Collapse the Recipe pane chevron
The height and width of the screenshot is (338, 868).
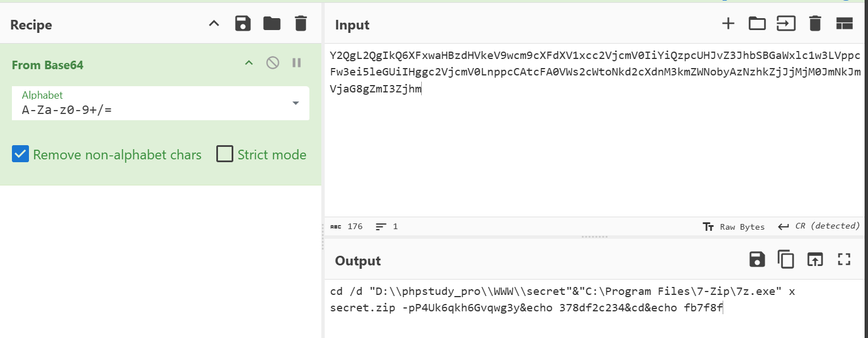214,24
